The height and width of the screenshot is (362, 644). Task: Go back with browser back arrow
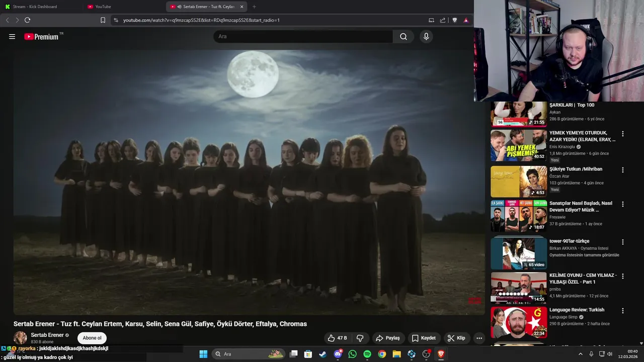click(x=7, y=20)
